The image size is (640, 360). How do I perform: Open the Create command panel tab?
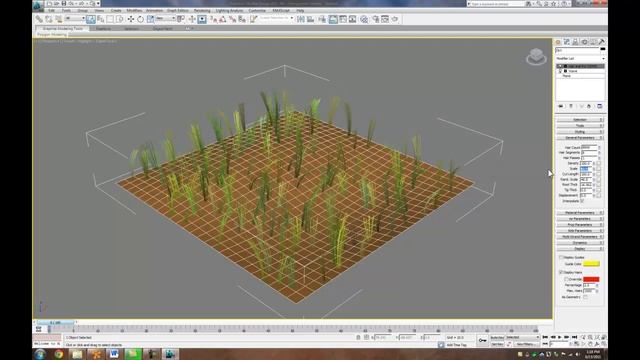pyautogui.click(x=558, y=42)
